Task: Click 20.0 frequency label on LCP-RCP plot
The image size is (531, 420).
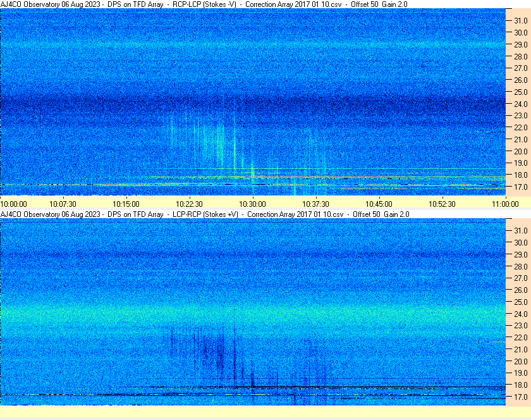Action: (x=521, y=361)
